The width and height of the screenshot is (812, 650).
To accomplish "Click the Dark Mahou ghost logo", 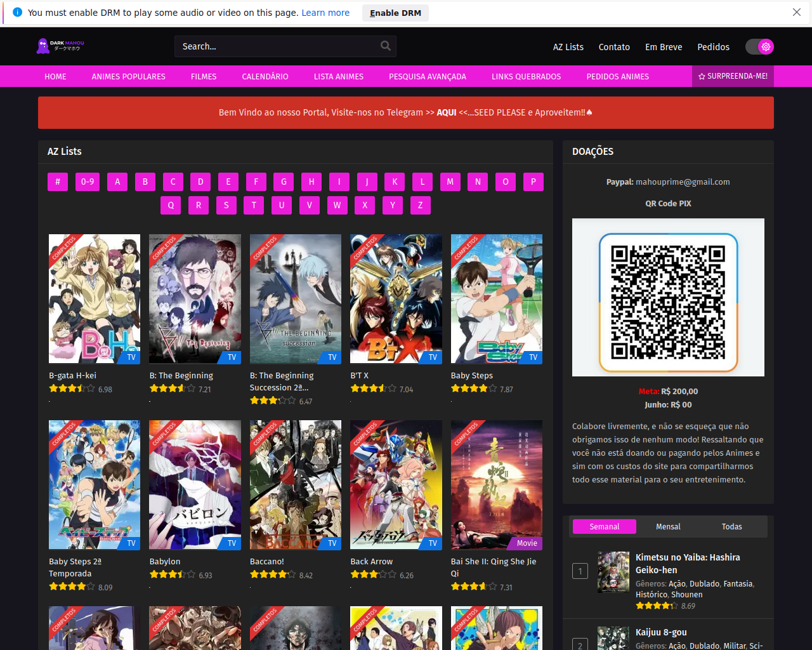I will [x=60, y=46].
